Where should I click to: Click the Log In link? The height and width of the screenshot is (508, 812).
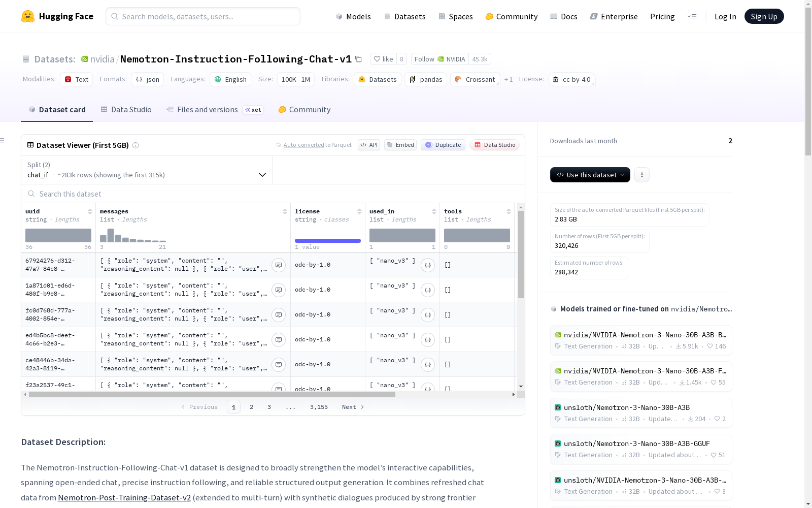click(725, 16)
